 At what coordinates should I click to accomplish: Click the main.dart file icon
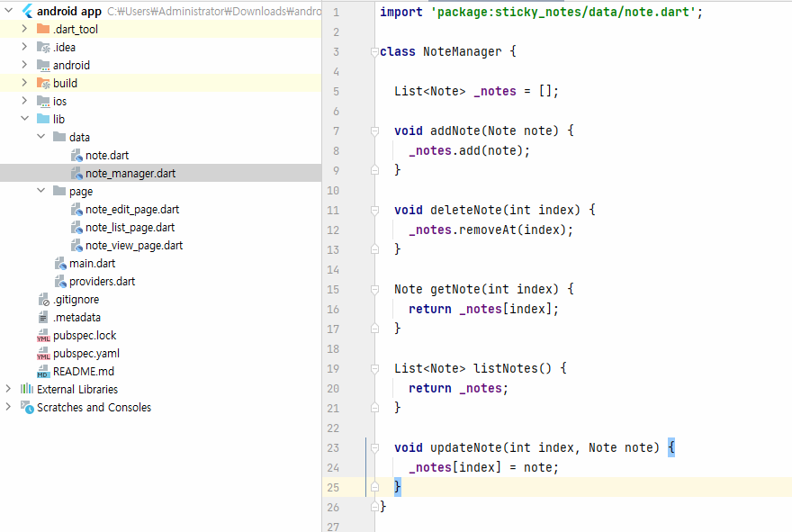pyautogui.click(x=60, y=264)
